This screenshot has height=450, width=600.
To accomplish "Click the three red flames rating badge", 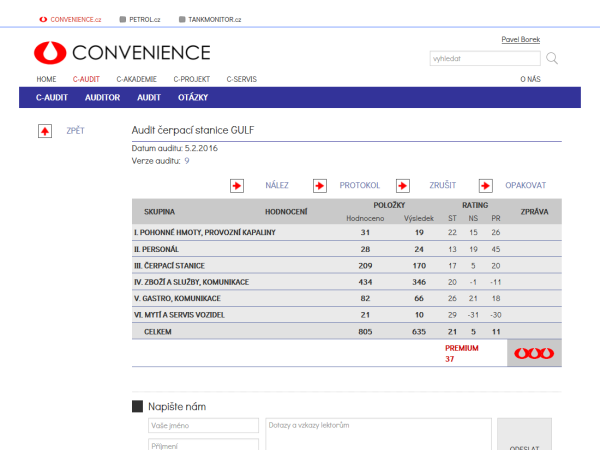I will [534, 353].
